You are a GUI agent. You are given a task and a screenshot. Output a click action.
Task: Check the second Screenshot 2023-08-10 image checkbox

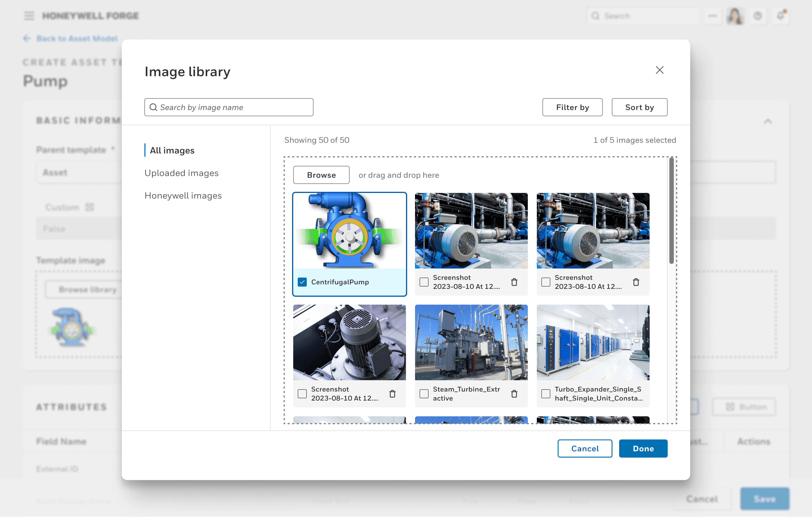(x=424, y=282)
